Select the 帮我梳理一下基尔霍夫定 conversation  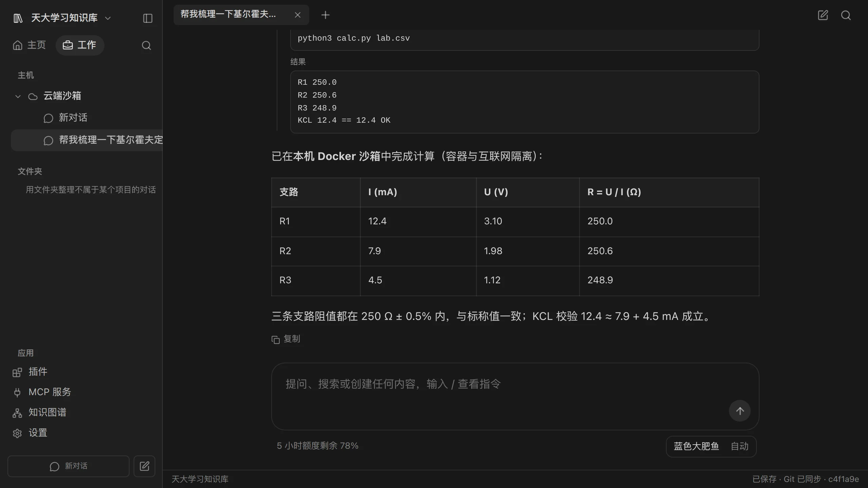87,140
